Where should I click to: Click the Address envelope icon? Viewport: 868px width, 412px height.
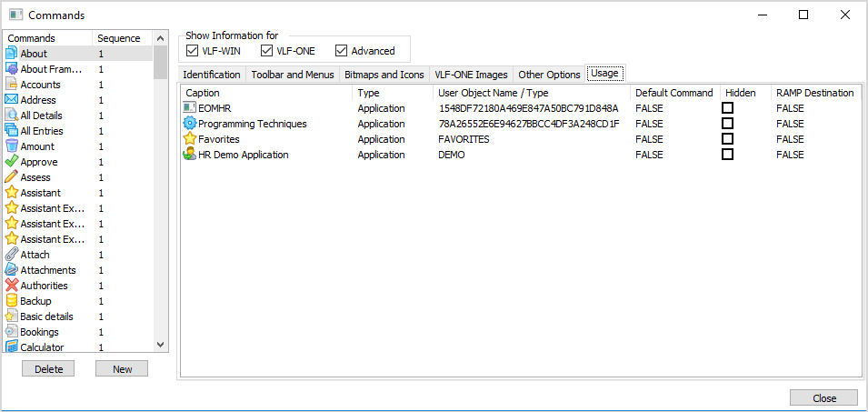pos(12,100)
